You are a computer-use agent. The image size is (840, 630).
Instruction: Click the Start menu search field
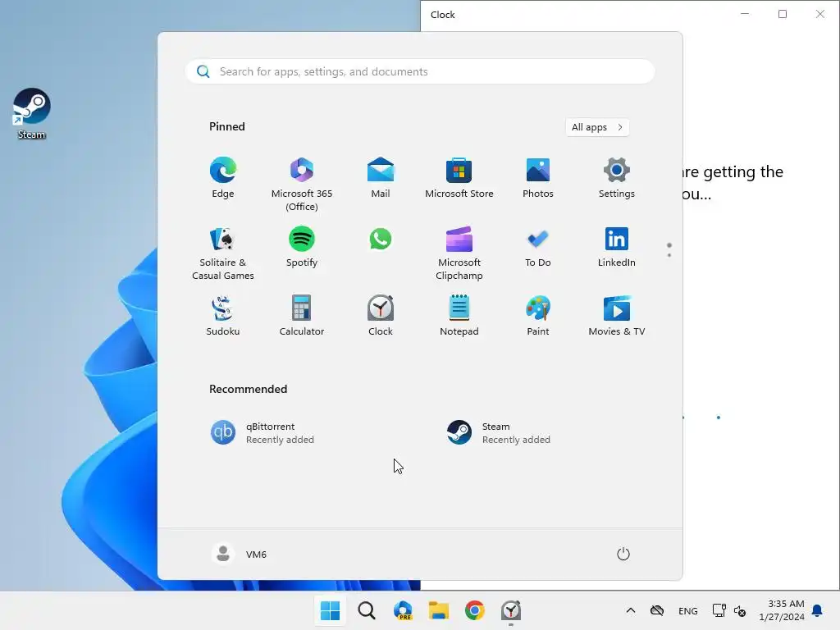click(x=420, y=71)
